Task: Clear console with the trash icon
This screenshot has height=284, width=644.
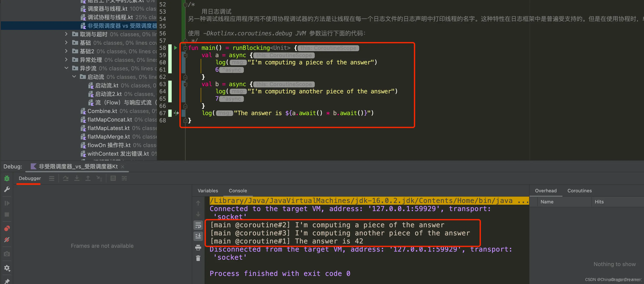Action: [x=198, y=258]
